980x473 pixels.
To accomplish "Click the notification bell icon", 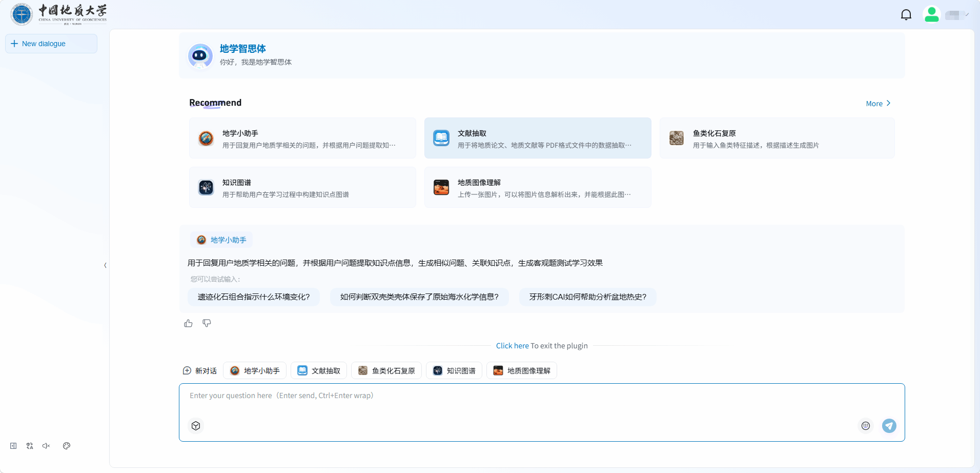I will tap(906, 15).
